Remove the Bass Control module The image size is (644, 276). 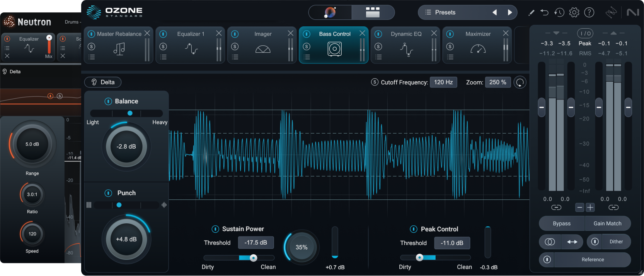coord(362,33)
